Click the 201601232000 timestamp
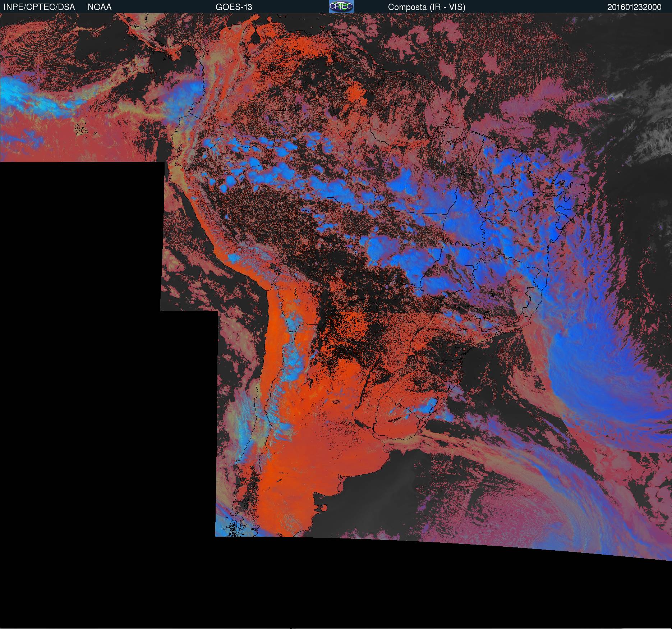The image size is (672, 629). click(634, 7)
